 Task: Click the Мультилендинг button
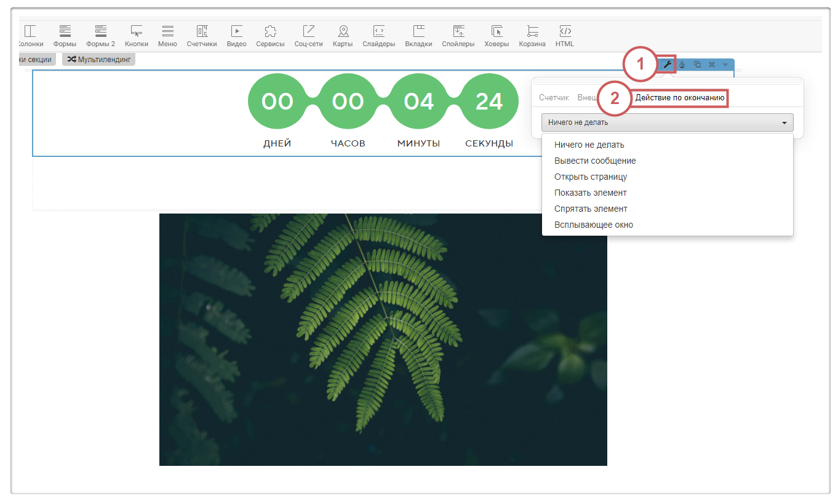98,60
